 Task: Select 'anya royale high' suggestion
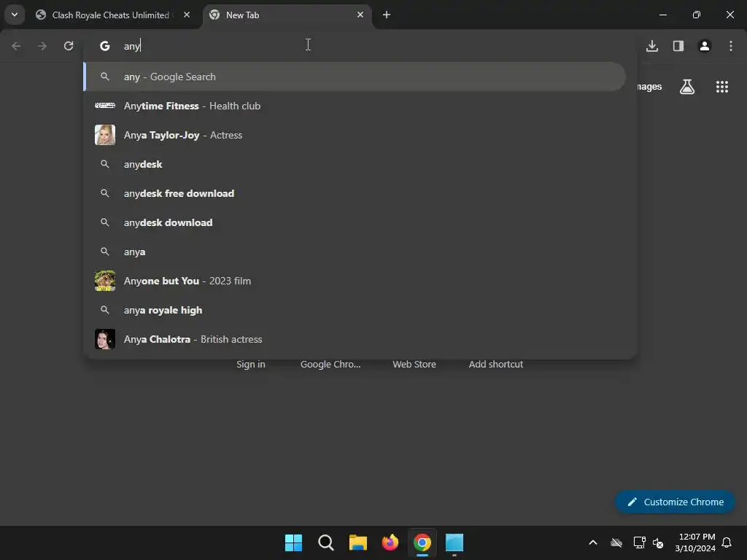click(355, 310)
